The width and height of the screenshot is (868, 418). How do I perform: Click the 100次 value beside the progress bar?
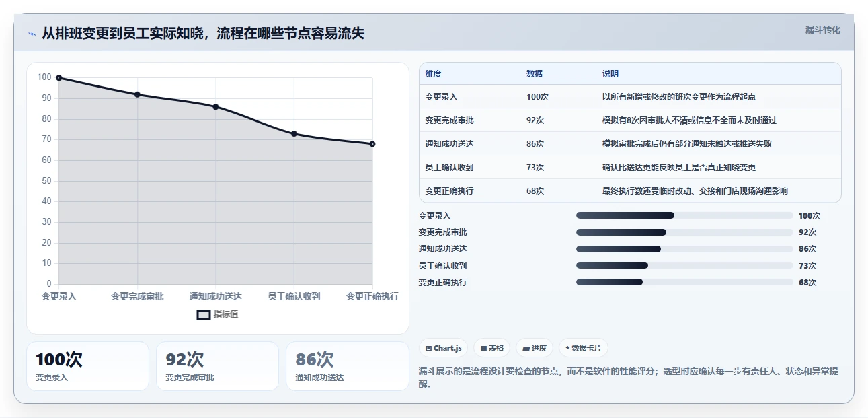(x=810, y=216)
